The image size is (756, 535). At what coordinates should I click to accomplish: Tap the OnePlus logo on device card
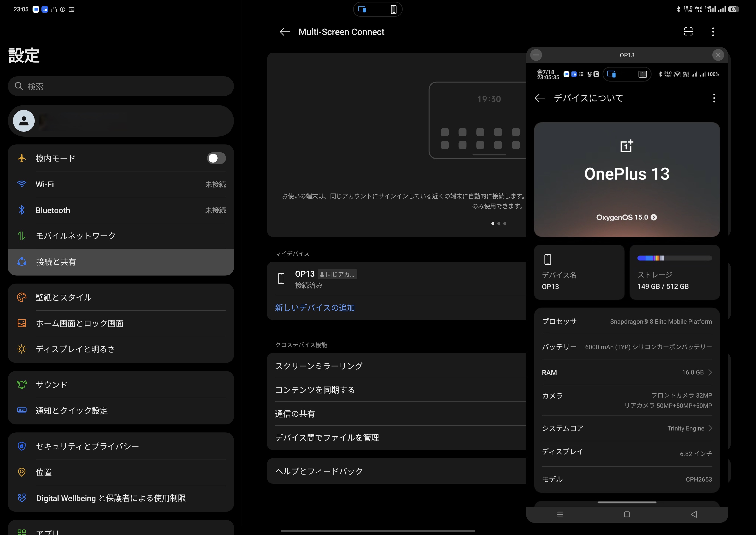click(627, 146)
